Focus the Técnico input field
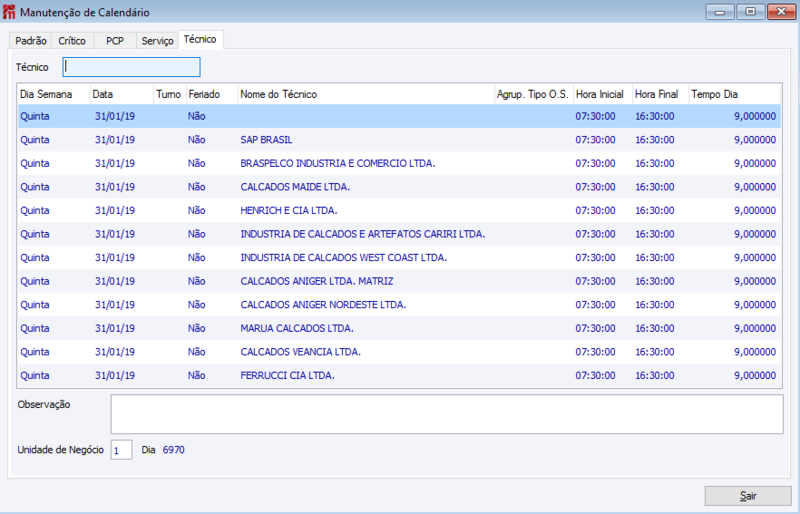This screenshot has height=514, width=800. click(x=131, y=67)
